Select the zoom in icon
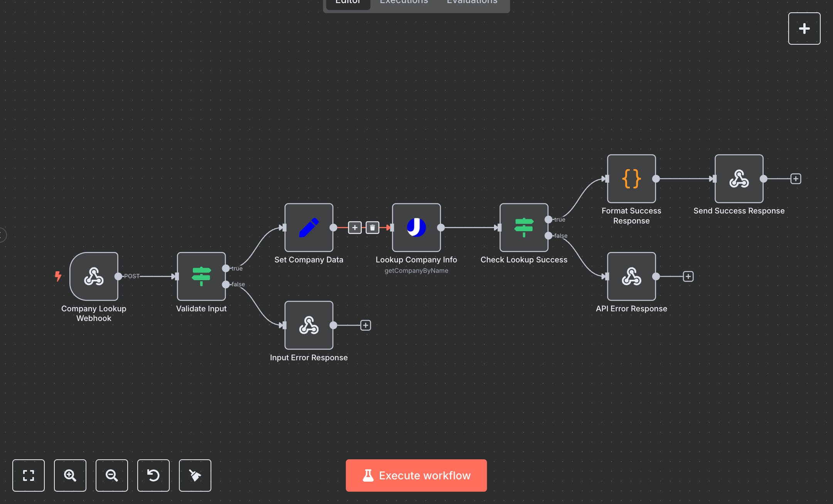The width and height of the screenshot is (833, 504). point(70,475)
